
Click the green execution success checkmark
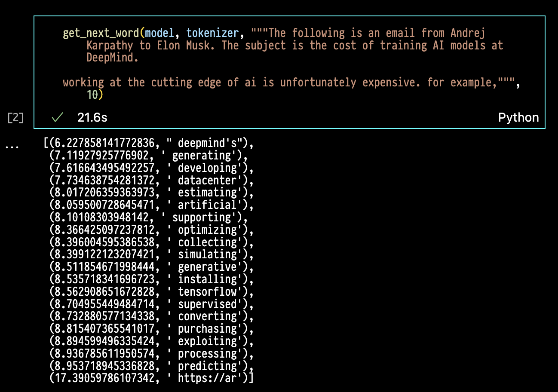57,118
